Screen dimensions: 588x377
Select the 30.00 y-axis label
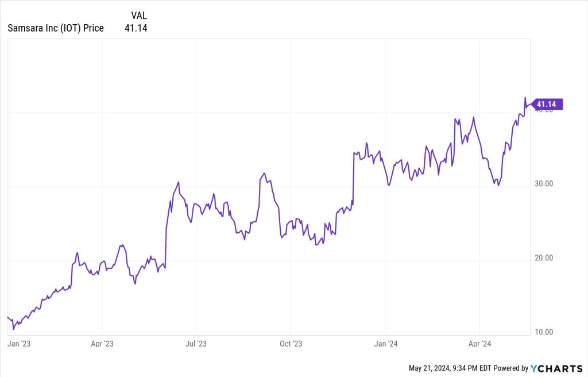coord(543,184)
